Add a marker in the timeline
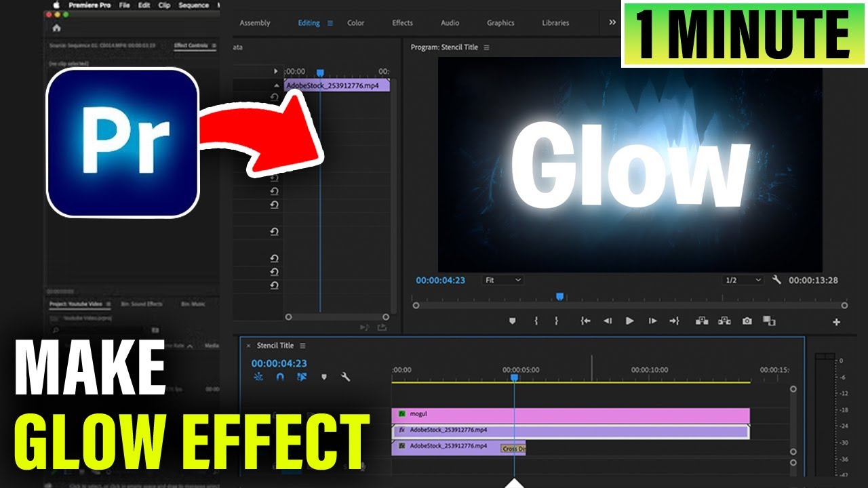 click(323, 377)
